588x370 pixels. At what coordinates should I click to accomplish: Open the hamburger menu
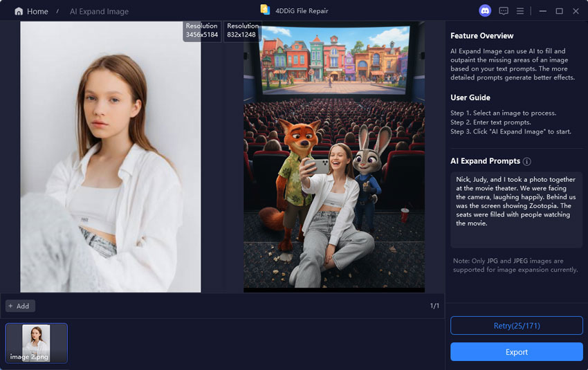click(520, 11)
